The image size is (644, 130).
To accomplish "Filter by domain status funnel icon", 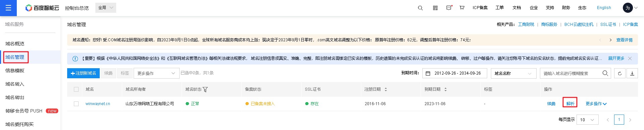I will (x=205, y=89).
